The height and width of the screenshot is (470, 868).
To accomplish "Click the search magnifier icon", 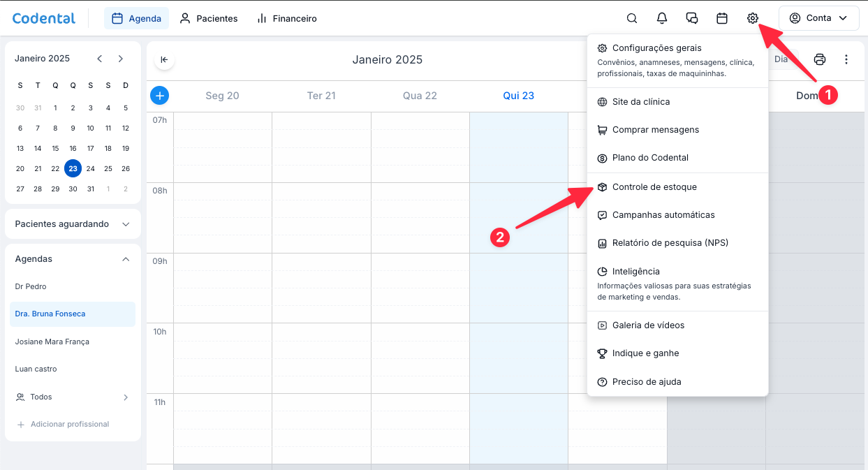I will (631, 19).
